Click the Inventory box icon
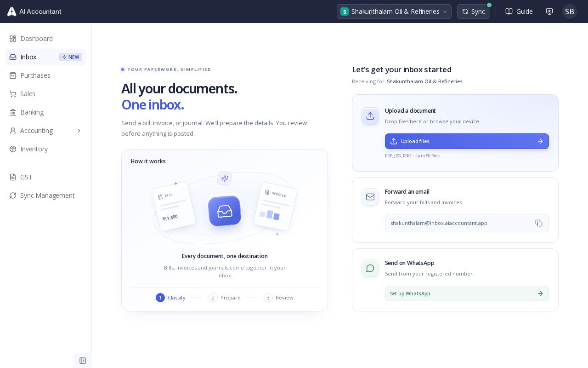588x368 pixels. [13, 149]
